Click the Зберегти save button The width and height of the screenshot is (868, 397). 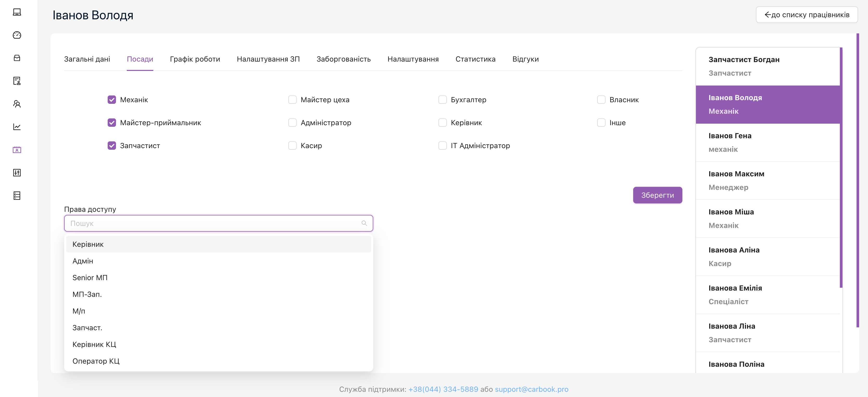(658, 194)
